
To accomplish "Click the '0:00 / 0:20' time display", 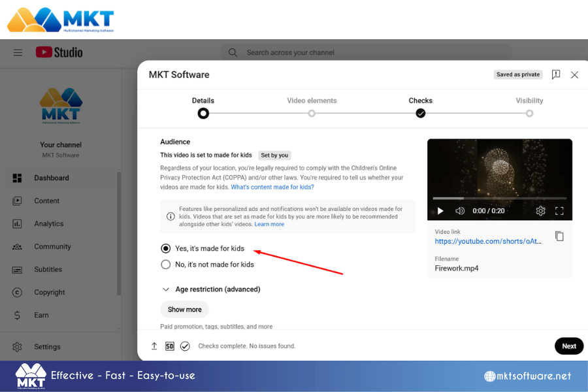I will [x=488, y=211].
